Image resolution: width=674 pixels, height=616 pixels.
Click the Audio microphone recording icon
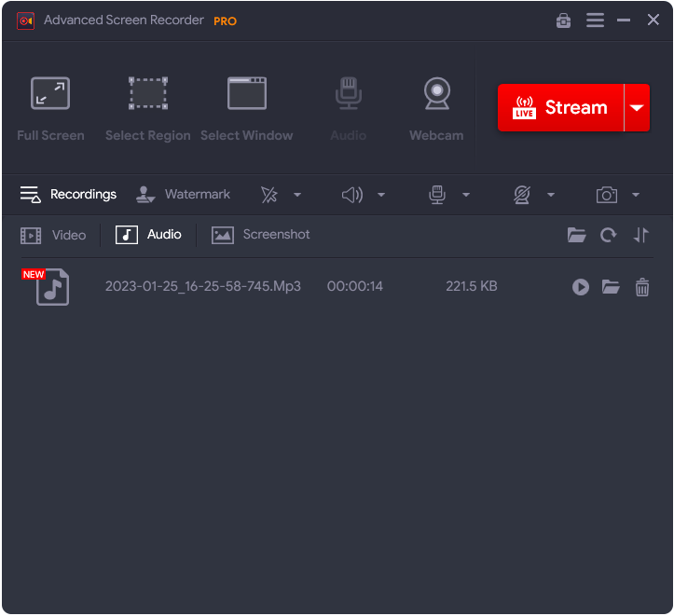click(349, 93)
